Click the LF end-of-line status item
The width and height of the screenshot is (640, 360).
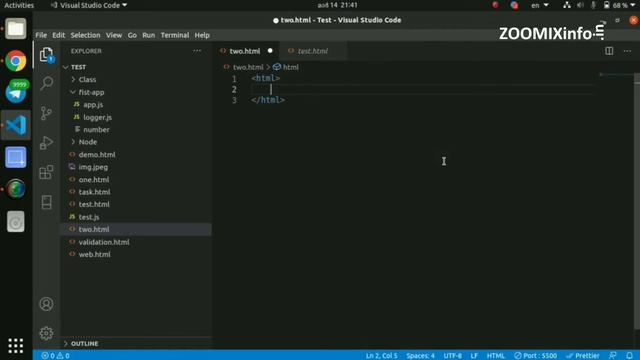coord(474,356)
